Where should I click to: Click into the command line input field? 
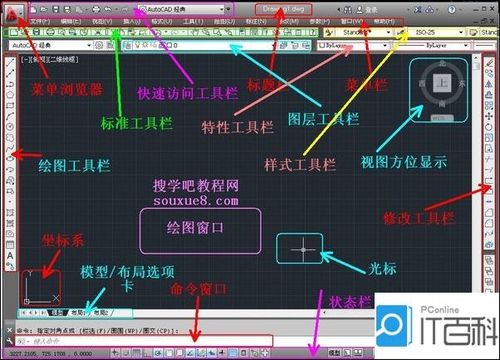click(x=144, y=341)
